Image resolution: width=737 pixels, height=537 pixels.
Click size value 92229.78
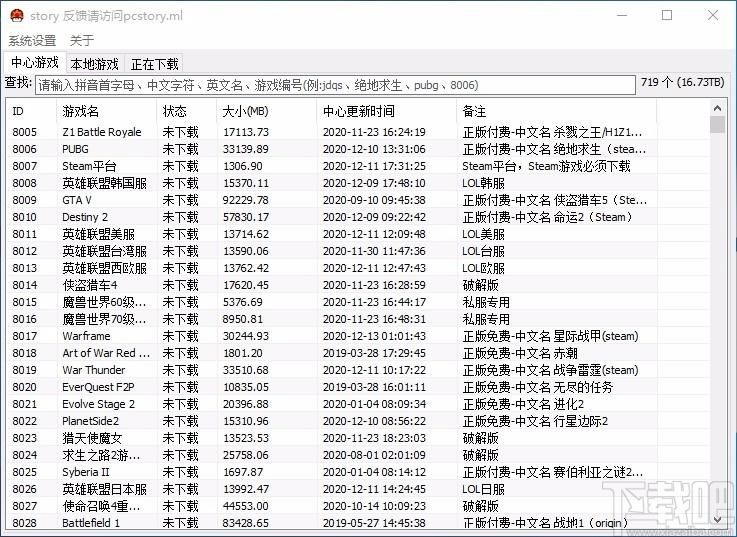pyautogui.click(x=246, y=200)
